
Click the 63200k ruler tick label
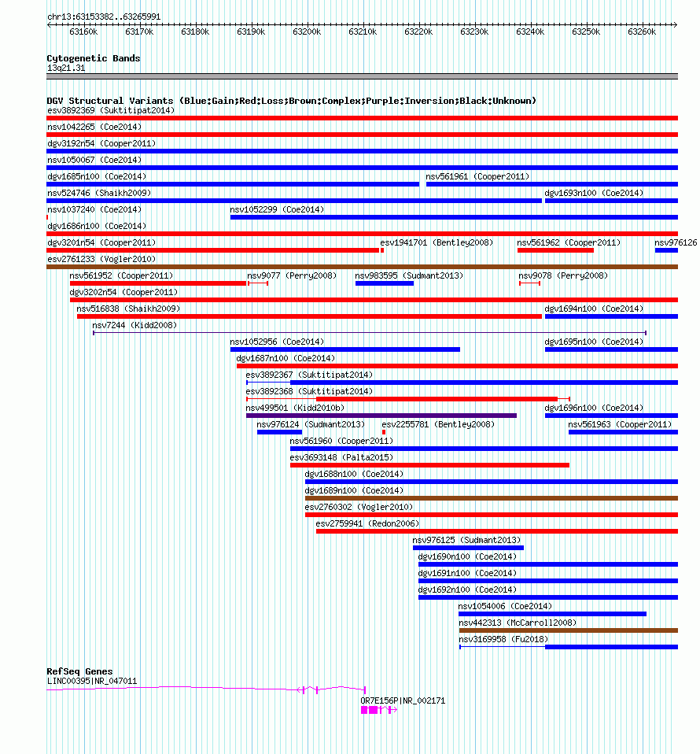click(307, 31)
